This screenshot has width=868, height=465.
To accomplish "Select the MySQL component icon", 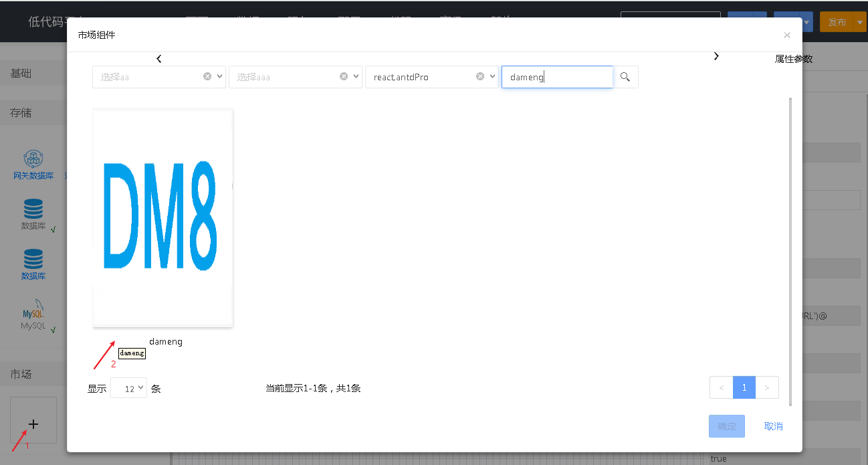I will pyautogui.click(x=33, y=309).
